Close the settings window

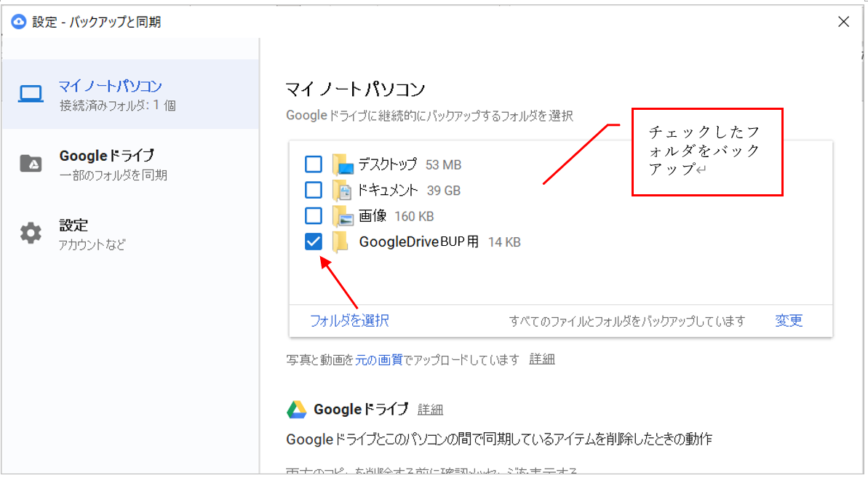(844, 22)
